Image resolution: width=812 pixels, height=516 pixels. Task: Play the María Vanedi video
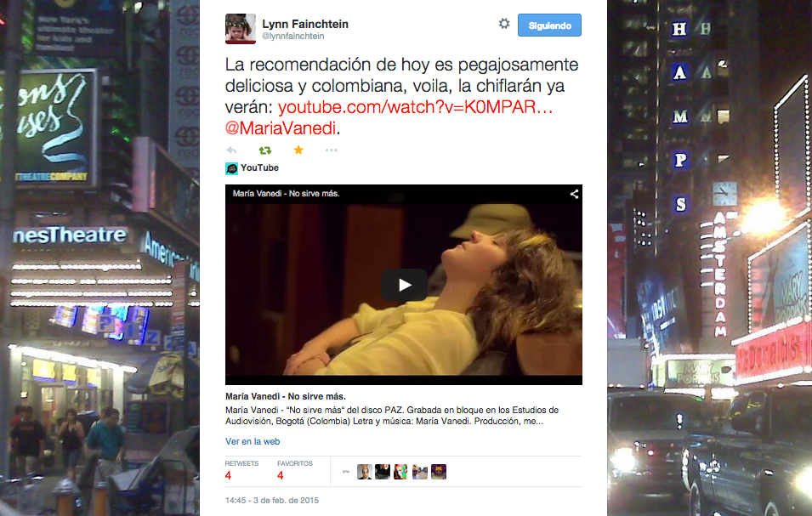click(404, 285)
